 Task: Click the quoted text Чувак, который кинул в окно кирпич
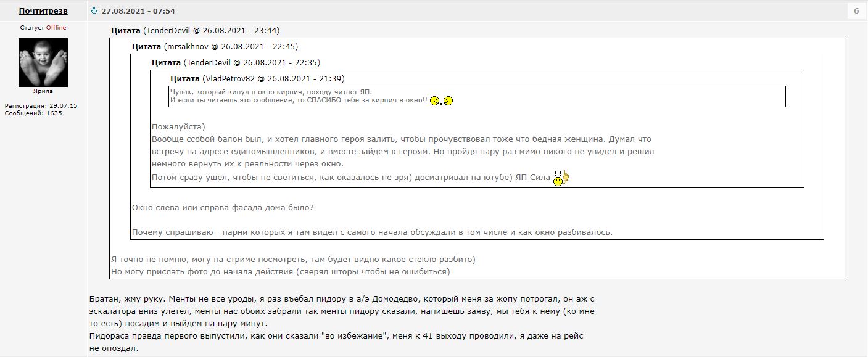[271, 92]
